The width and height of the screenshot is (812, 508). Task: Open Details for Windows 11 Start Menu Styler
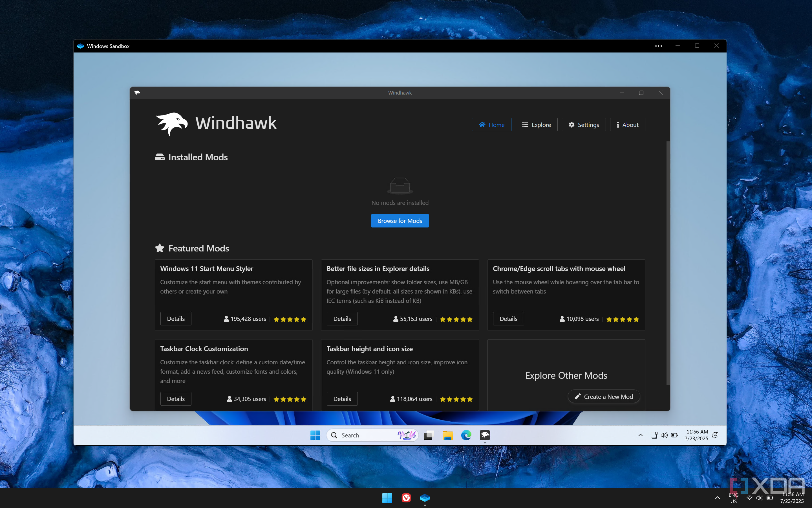[176, 319]
